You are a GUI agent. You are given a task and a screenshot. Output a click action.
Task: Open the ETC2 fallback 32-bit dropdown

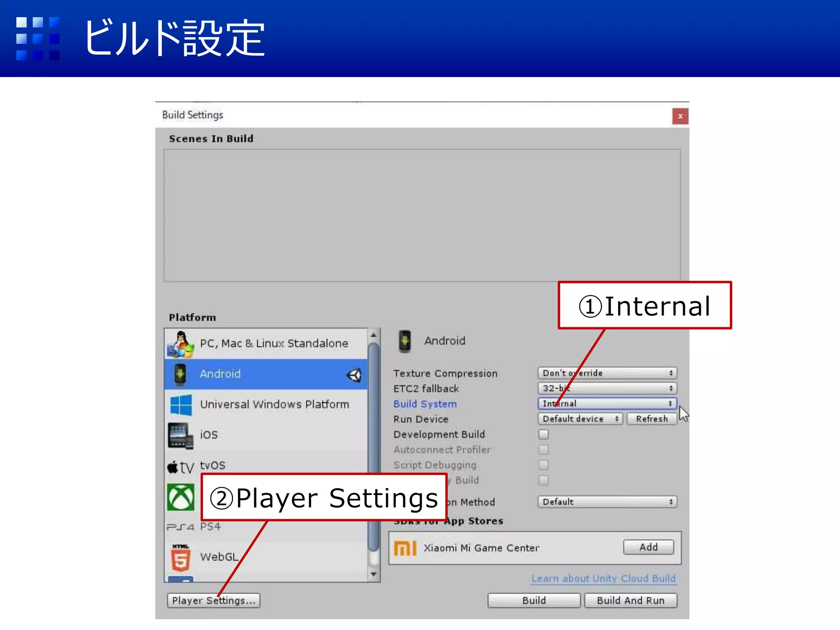click(607, 388)
